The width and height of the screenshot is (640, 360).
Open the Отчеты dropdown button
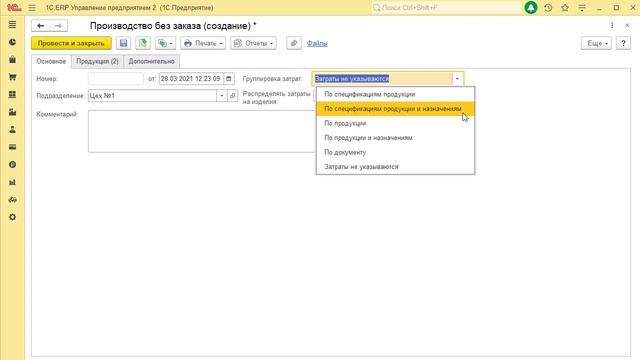[x=253, y=43]
